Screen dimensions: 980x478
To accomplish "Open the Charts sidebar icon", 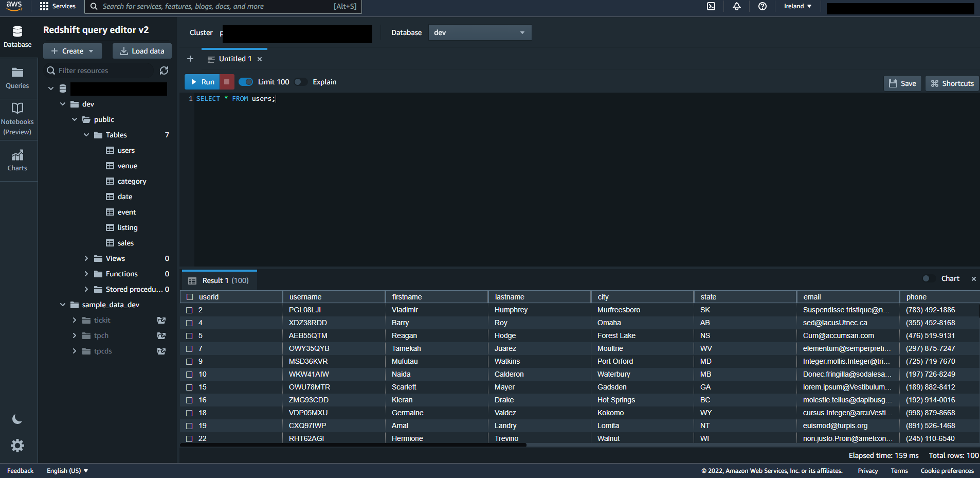I will pos(17,160).
